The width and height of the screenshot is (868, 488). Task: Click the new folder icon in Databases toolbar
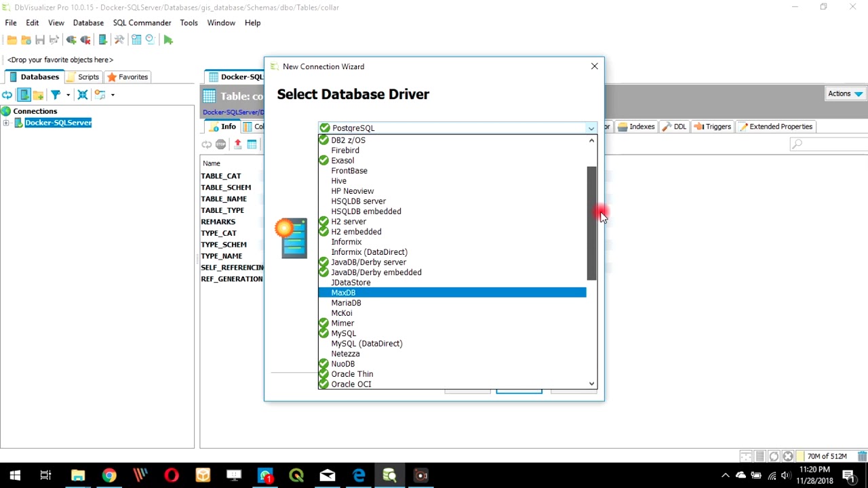click(x=39, y=95)
